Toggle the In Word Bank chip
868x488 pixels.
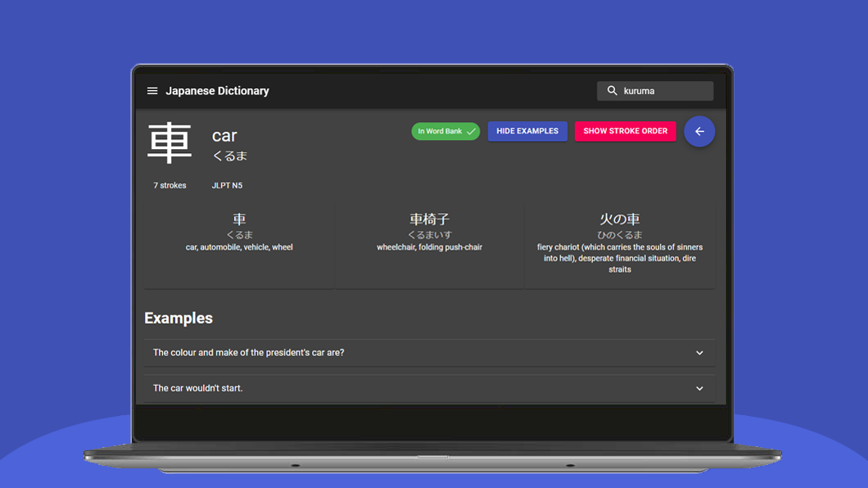pyautogui.click(x=445, y=131)
